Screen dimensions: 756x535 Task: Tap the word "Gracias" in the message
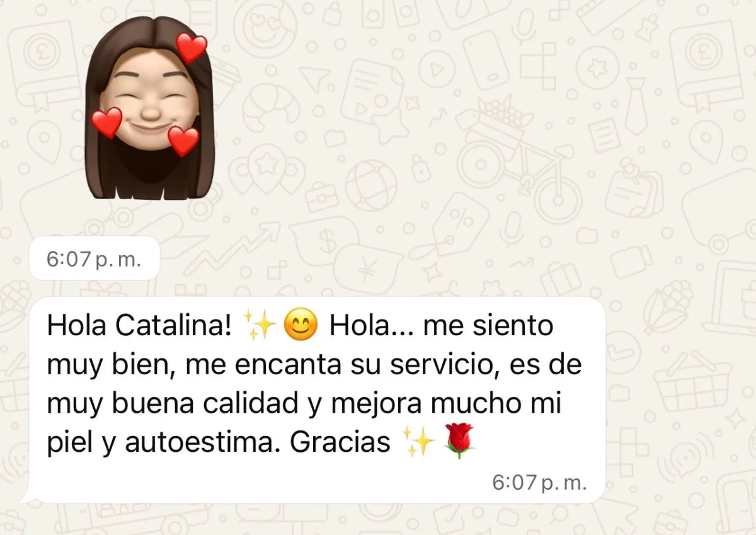coord(340,442)
